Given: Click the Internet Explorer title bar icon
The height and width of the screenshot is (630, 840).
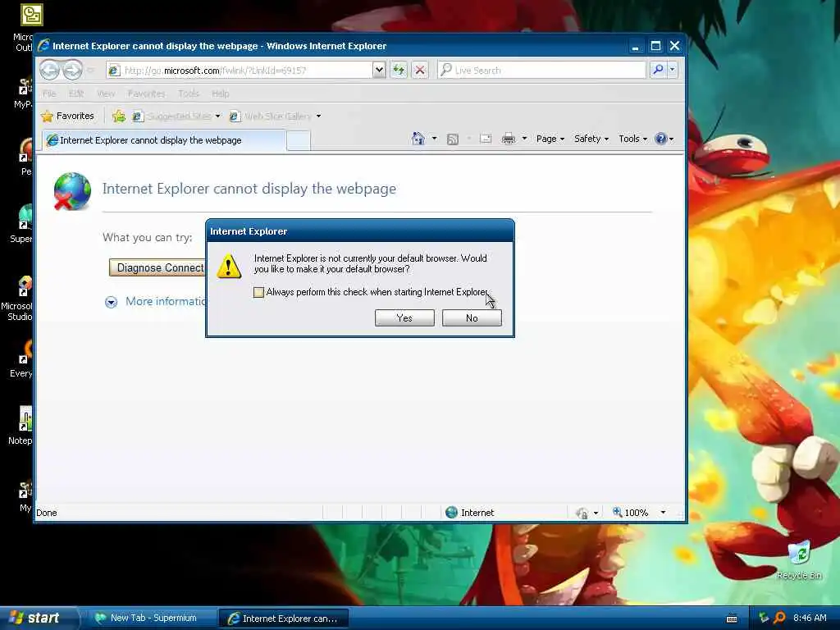Looking at the screenshot, I should point(43,46).
